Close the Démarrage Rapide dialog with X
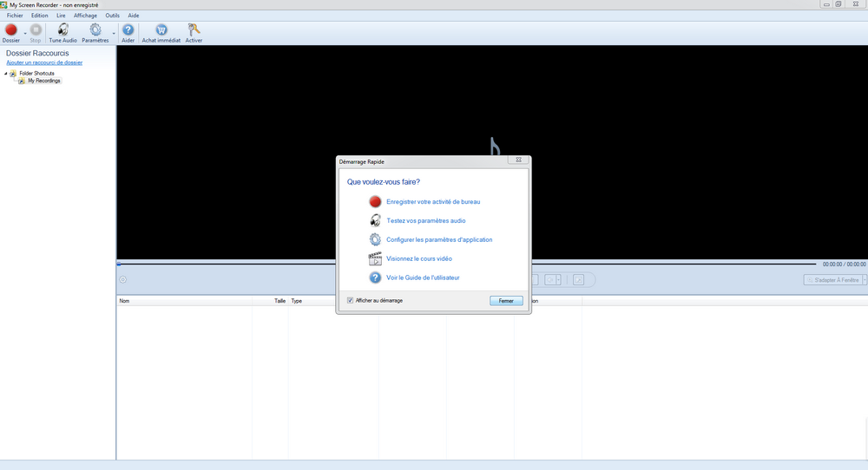The width and height of the screenshot is (868, 470). coord(519,160)
